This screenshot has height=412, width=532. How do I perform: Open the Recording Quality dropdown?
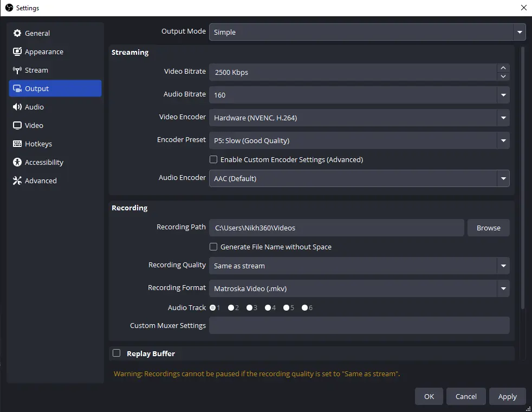click(x=359, y=266)
